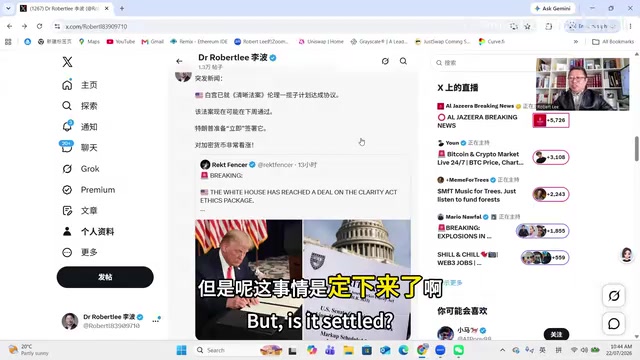640x360 pixels.
Task: Click Grok icon in profile header
Action: point(385,61)
